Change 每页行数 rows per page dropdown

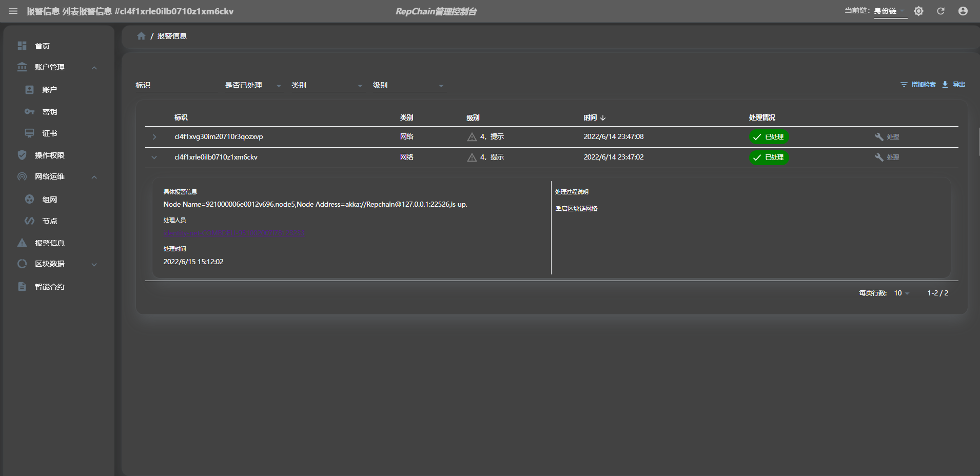[901, 293]
